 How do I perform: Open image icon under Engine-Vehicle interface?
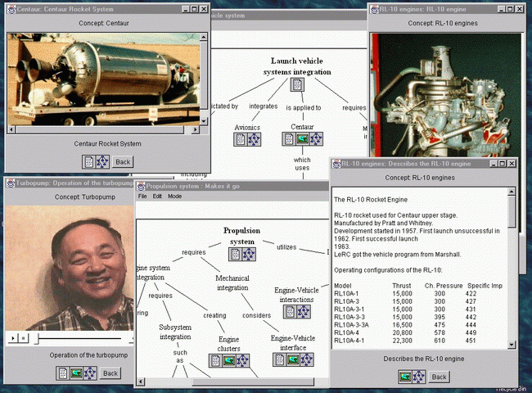click(x=293, y=359)
